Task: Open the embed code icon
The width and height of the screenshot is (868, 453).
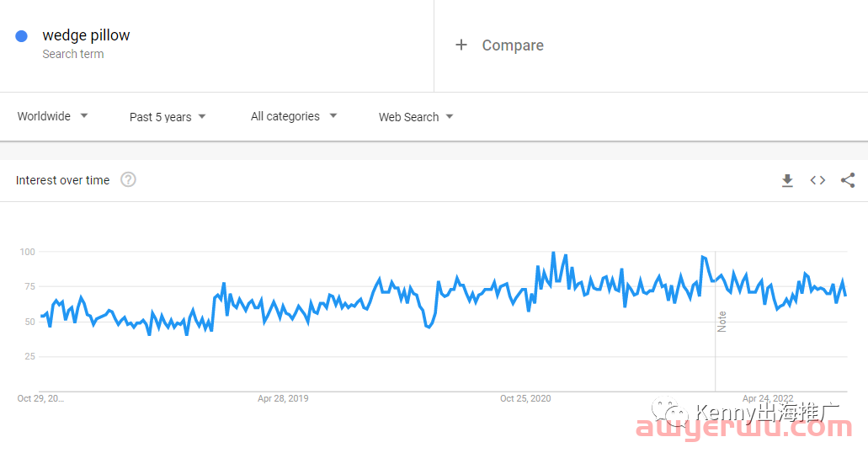Action: coord(817,180)
